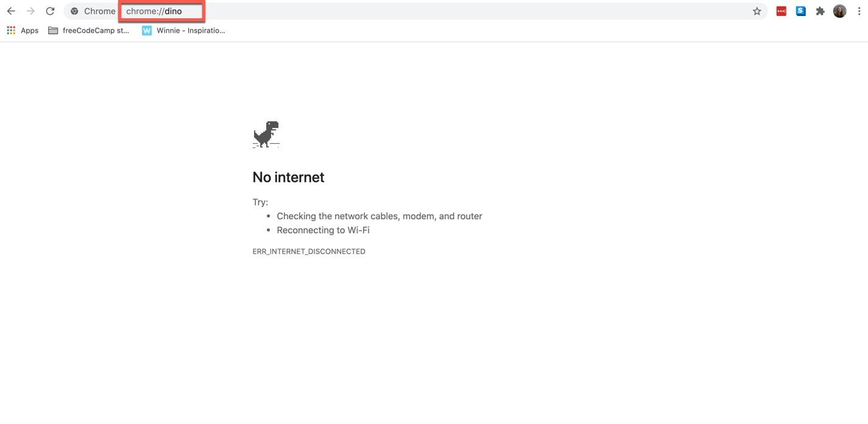
Task: Click the "Reconnecting to Wi-Fi" suggestion
Action: point(323,230)
